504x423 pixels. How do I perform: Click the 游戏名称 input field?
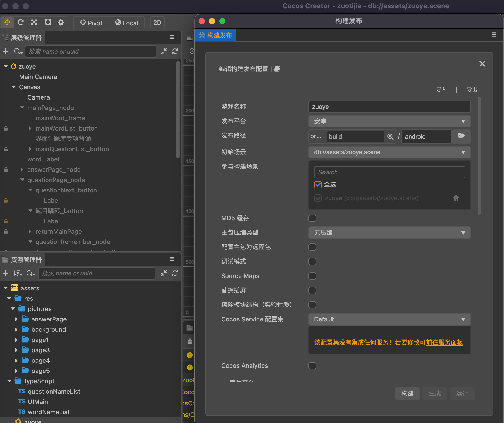coord(389,107)
